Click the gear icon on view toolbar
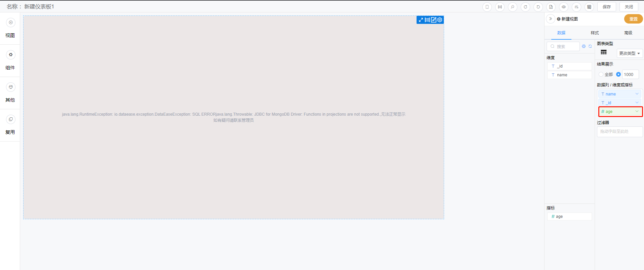The width and height of the screenshot is (644, 270). click(440, 20)
